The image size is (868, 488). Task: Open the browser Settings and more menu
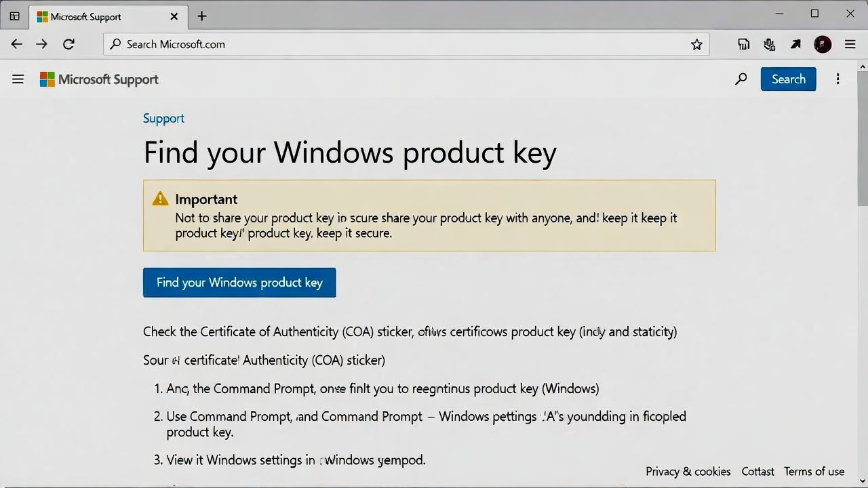pos(850,44)
